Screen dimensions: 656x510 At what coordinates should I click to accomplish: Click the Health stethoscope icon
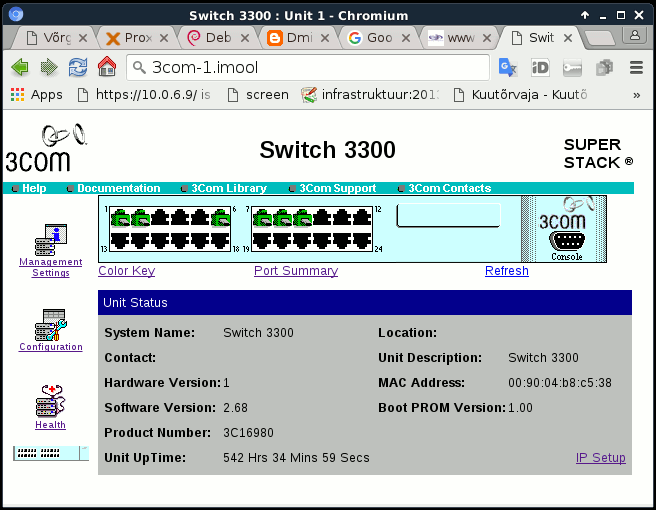point(51,401)
